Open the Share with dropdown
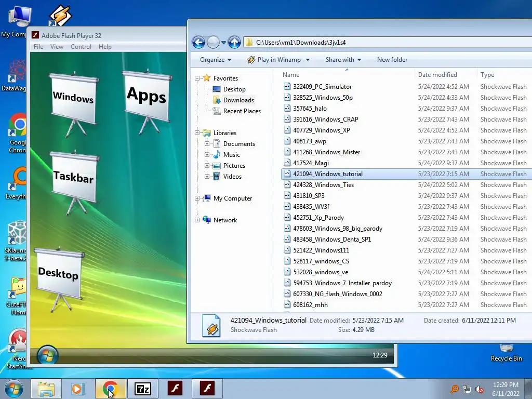The image size is (532, 399). coord(343,60)
